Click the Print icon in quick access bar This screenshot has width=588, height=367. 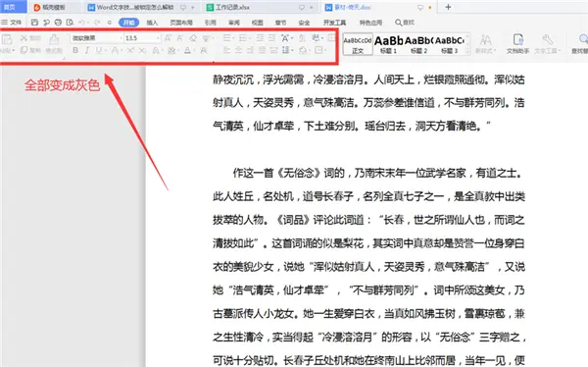(x=58, y=23)
